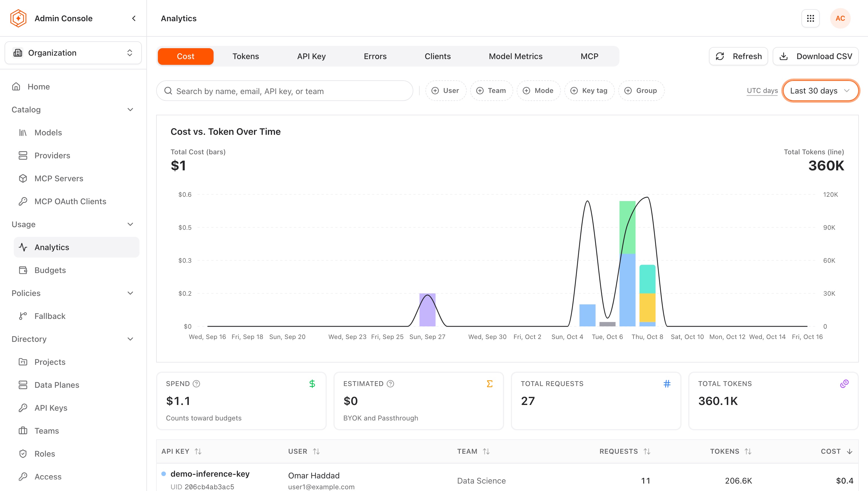The width and height of the screenshot is (868, 491).
Task: Open Models in the Catalog section
Action: [76, 133]
